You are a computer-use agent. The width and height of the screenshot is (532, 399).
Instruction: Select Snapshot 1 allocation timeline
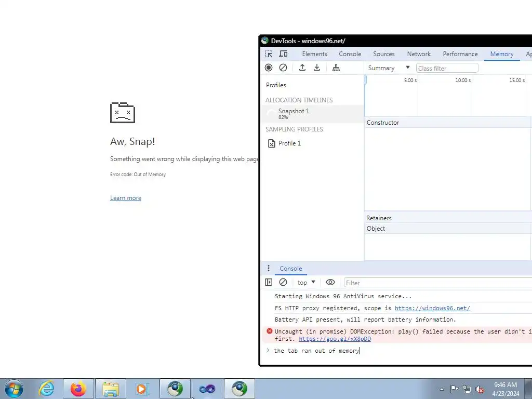(312, 114)
